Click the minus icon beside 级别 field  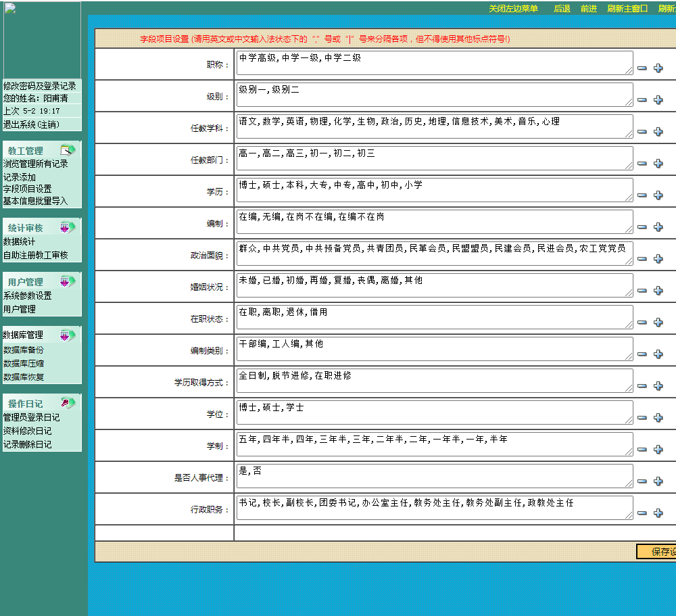click(642, 100)
